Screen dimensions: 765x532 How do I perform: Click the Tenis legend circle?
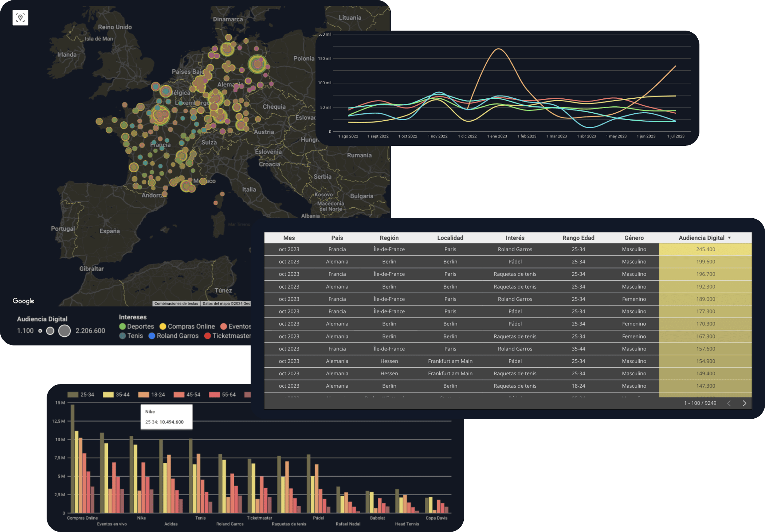[x=122, y=336]
